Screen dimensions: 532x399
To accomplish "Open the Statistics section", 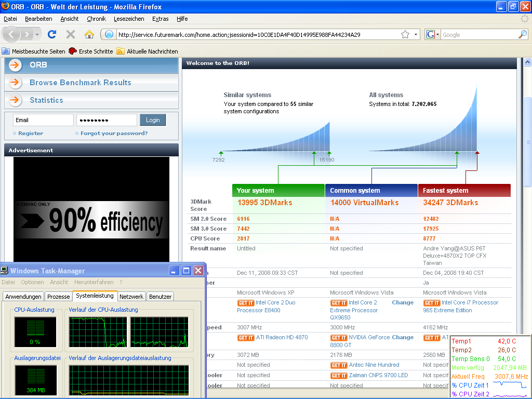I will (x=46, y=100).
